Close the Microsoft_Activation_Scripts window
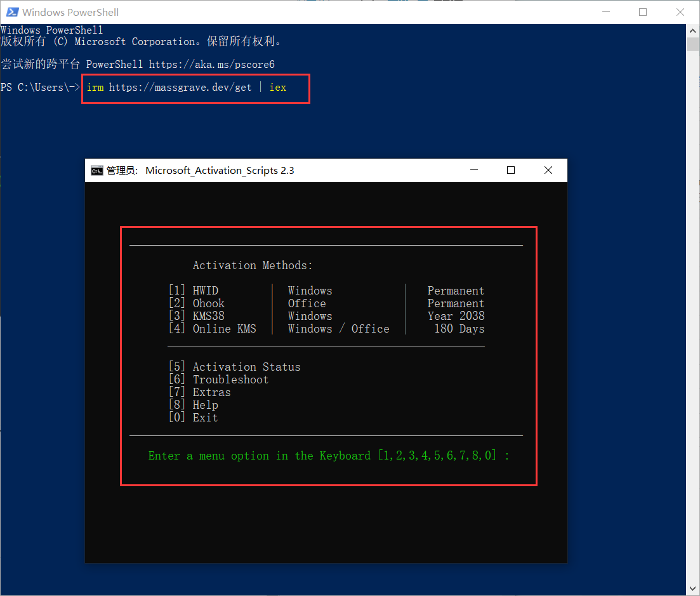 coord(548,170)
